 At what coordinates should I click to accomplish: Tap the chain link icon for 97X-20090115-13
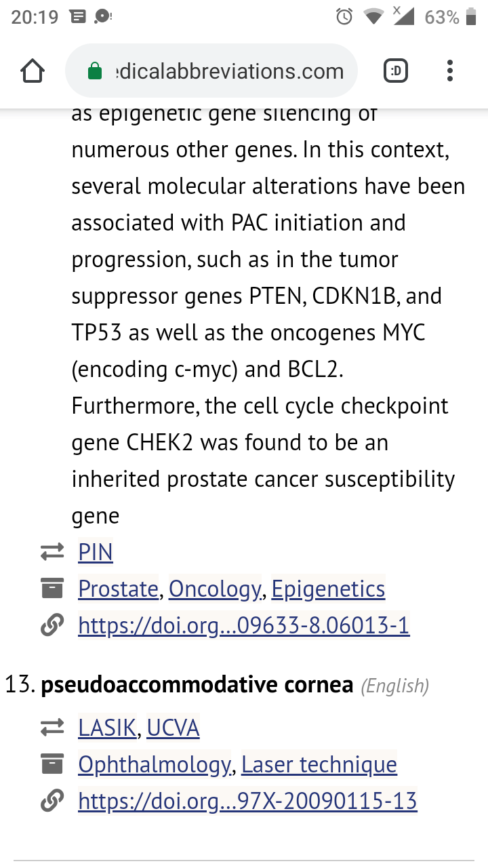(52, 801)
